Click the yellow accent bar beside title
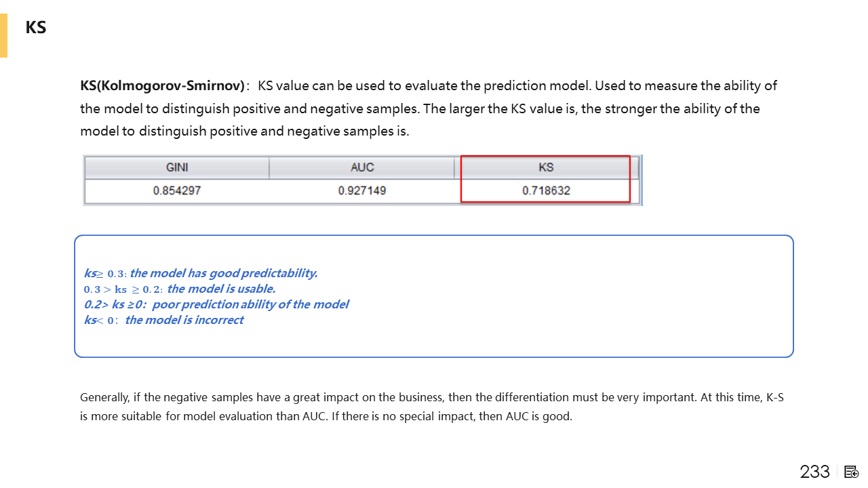Viewport: 868px width, 488px height. pyautogui.click(x=3, y=35)
